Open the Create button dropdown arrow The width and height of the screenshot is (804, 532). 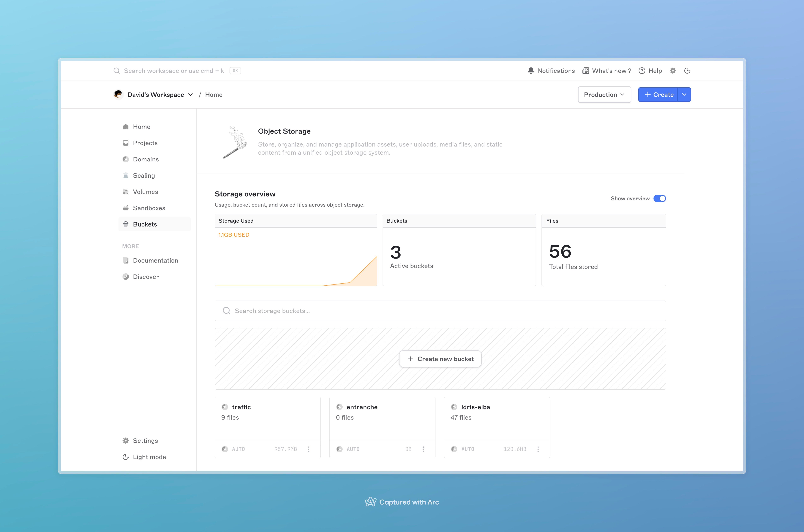coord(684,95)
